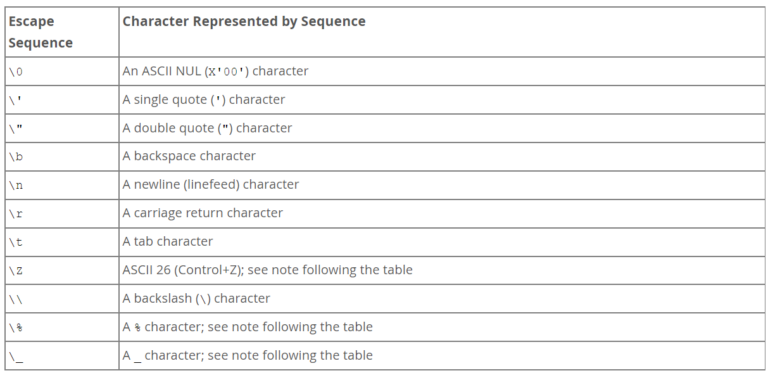Select the \r escape sequence cell
The height and width of the screenshot is (373, 768).
click(62, 213)
